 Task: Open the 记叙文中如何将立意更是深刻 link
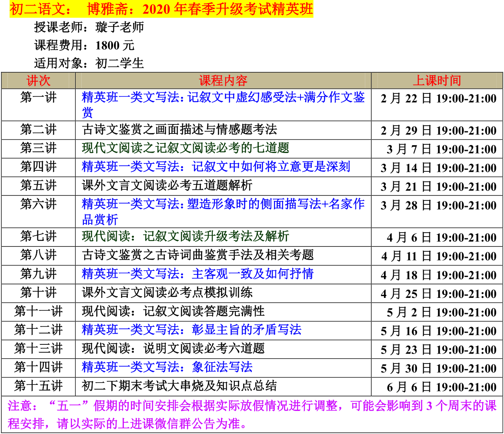pos(216,167)
